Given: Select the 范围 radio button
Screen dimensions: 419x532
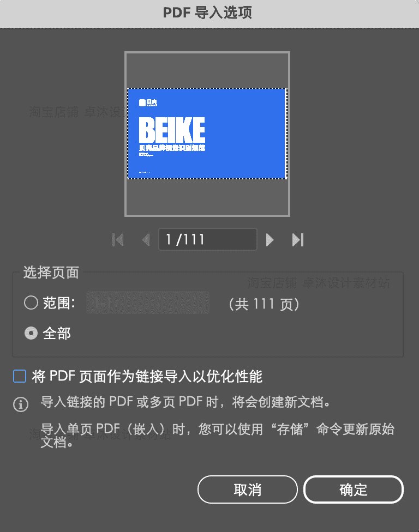Looking at the screenshot, I should (x=31, y=303).
